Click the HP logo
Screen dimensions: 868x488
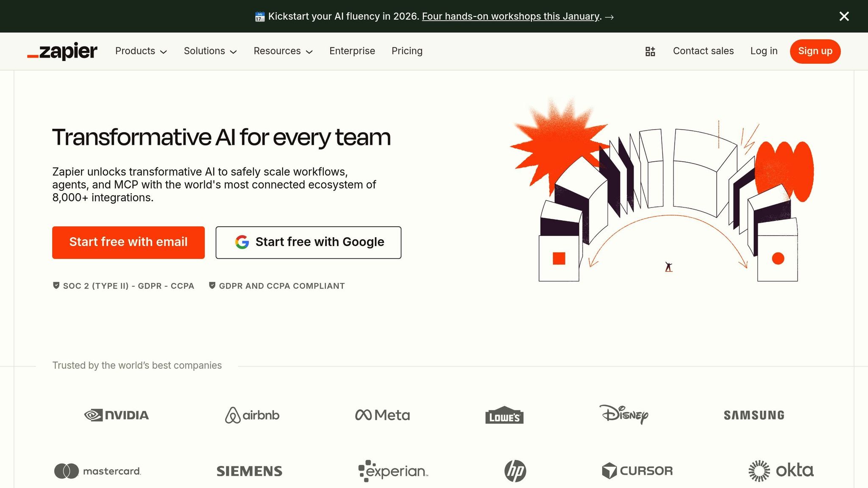[514, 471]
